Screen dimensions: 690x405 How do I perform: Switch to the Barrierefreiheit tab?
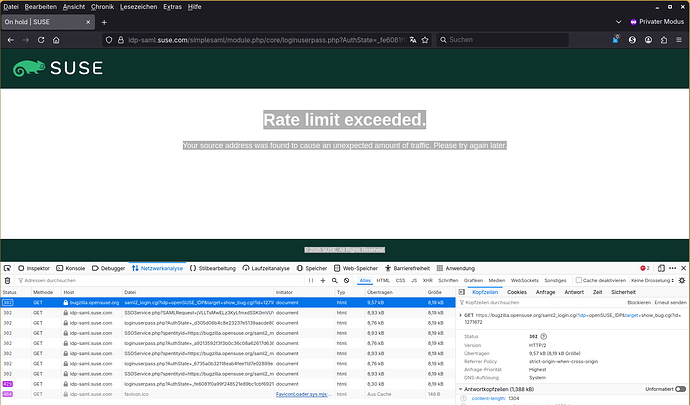pos(407,268)
